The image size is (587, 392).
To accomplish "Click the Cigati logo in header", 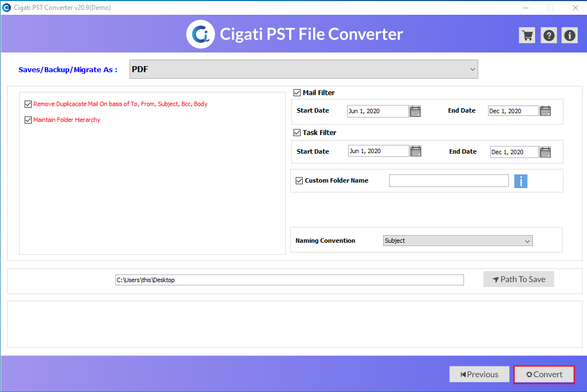I will (x=201, y=34).
